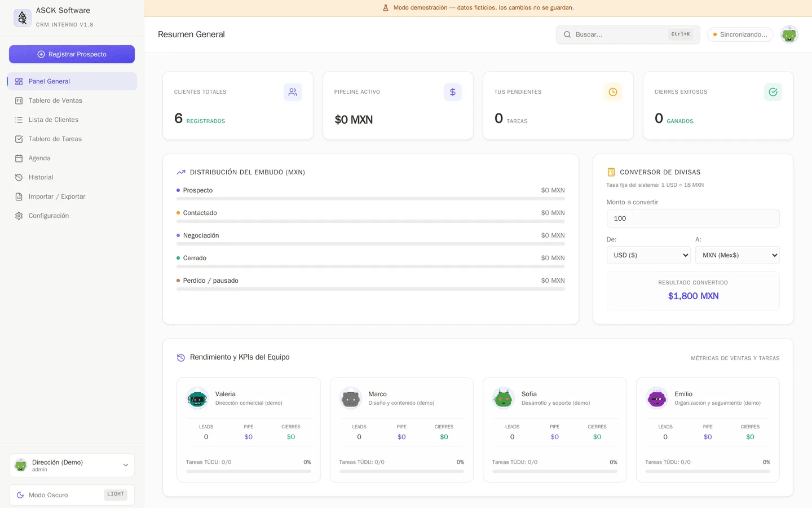Click the Ctrl+K shortcut badge
812x508 pixels.
(x=681, y=34)
